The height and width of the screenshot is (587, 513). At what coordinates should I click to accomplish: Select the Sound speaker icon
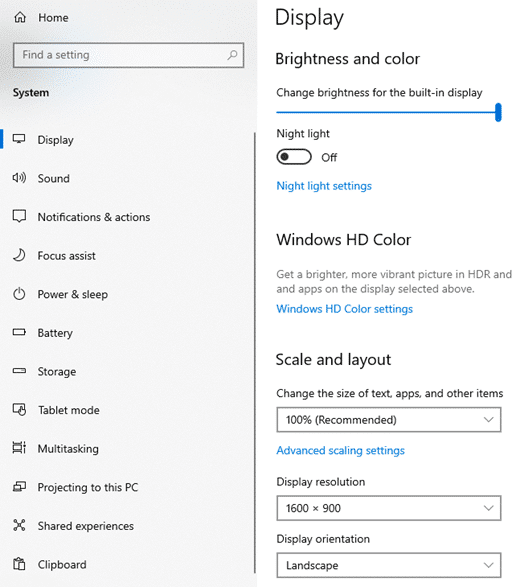point(19,178)
